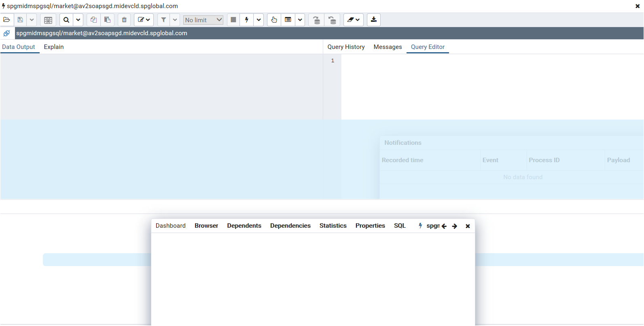Click inside the query editor text area
Image resolution: width=644 pixels, height=326 pixels.
[485, 85]
